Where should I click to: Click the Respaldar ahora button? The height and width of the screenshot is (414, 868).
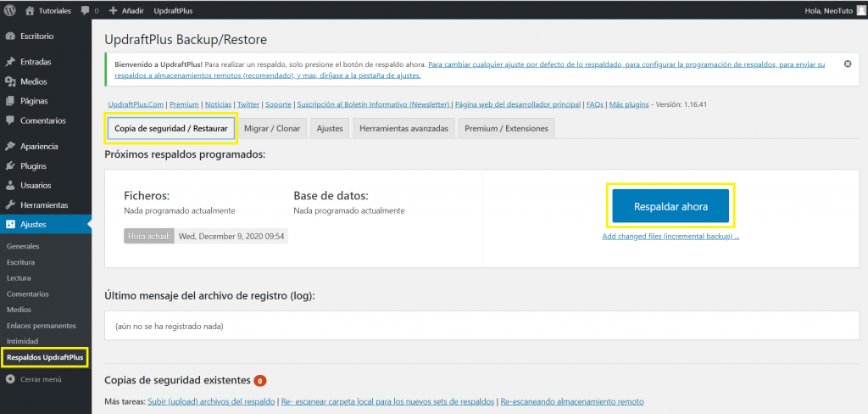(x=670, y=206)
